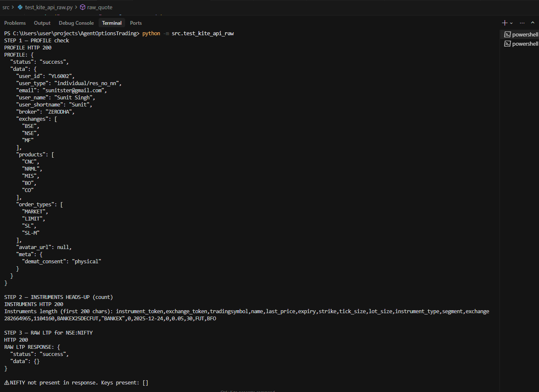Click the STEP 2 INSTRUMENTS HEADS-UP output line
539x392 pixels.
58,297
